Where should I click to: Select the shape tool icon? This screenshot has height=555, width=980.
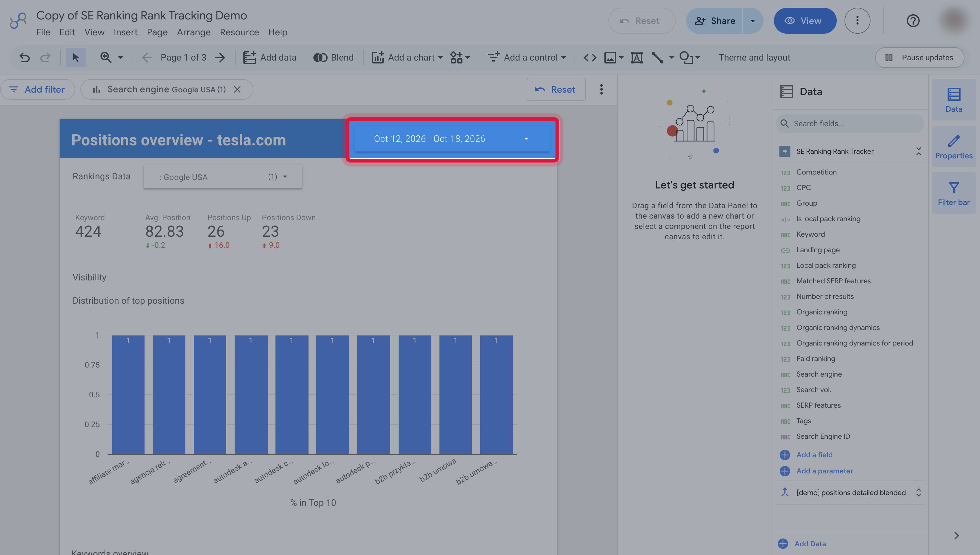[686, 58]
